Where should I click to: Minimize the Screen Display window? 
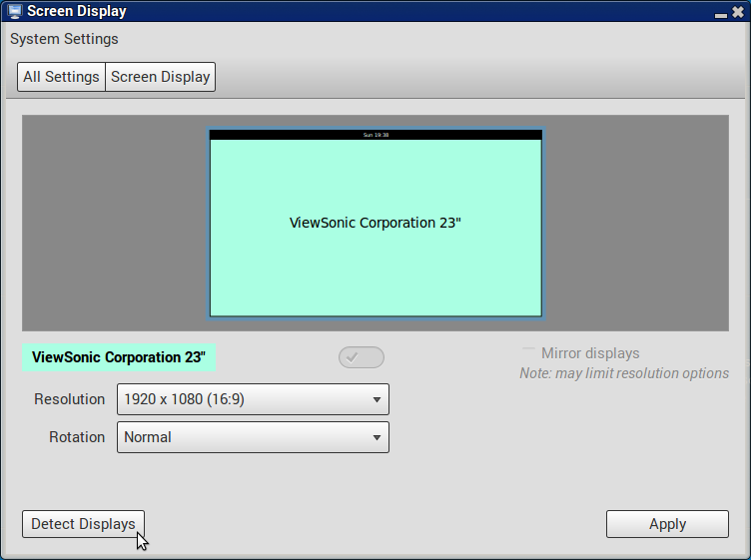point(720,13)
